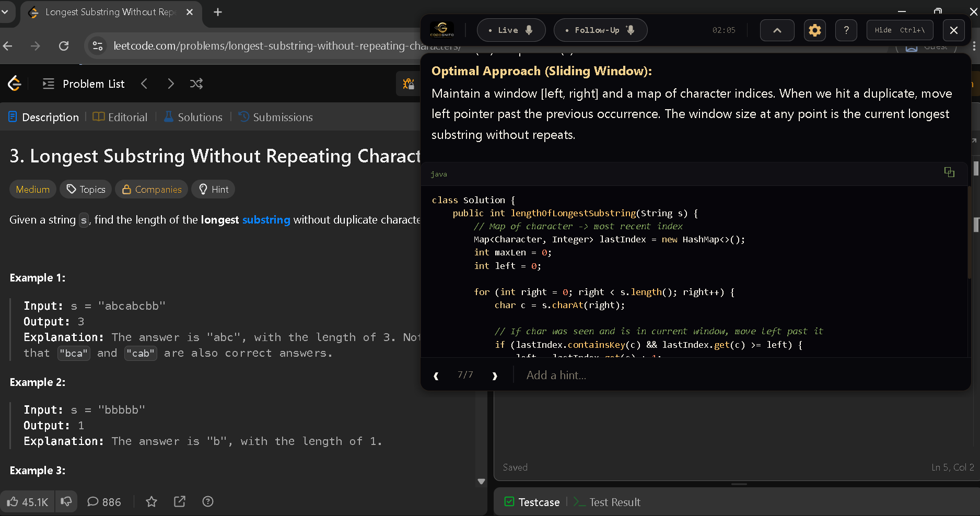The height and width of the screenshot is (516, 980).
Task: Click the Ln 5, Col 2 status text
Action: (x=952, y=467)
